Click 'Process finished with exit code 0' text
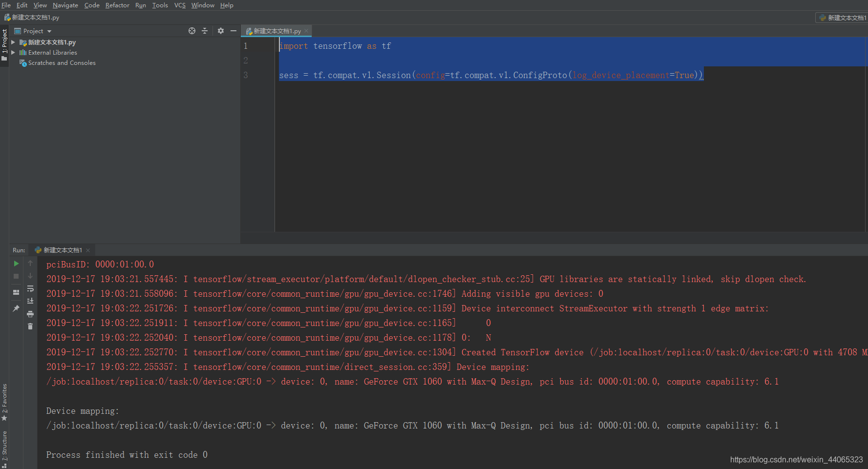This screenshot has height=469, width=868. pos(127,455)
